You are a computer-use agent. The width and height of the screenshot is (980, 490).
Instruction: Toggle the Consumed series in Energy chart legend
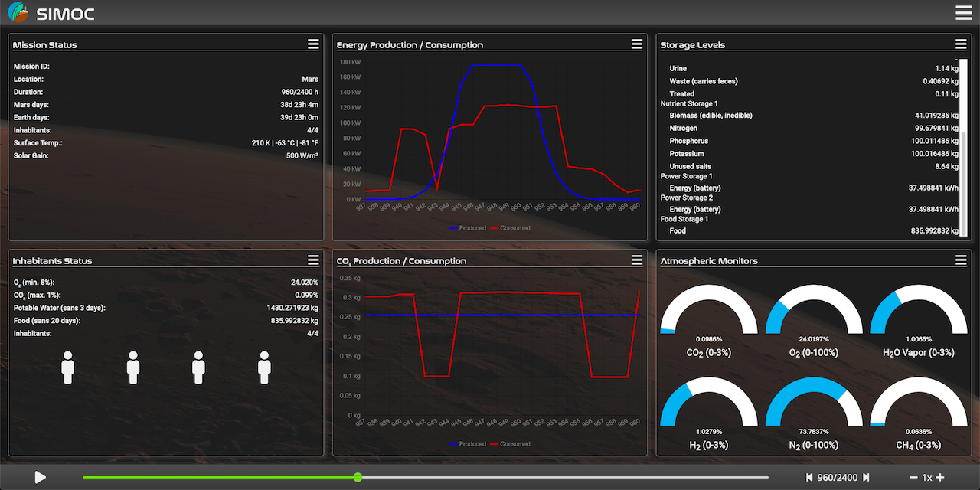click(x=510, y=228)
